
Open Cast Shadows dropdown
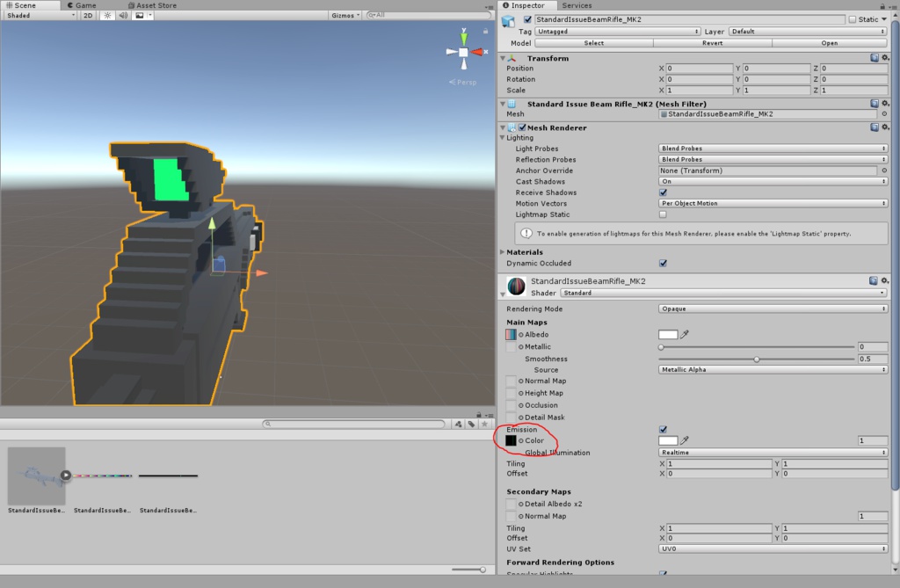773,181
